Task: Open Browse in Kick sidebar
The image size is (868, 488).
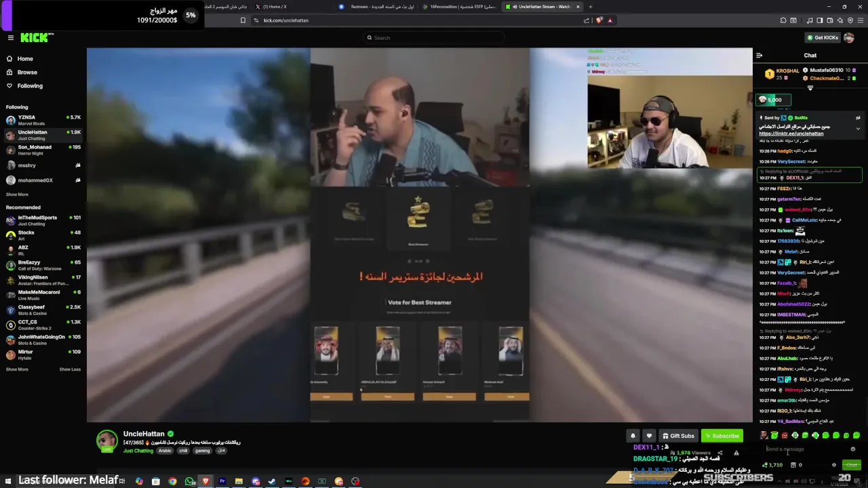Action: coord(27,73)
